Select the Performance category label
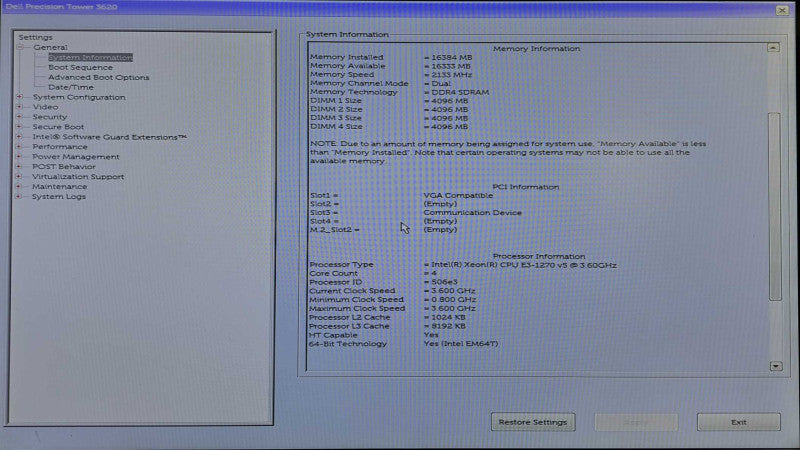 [60, 146]
